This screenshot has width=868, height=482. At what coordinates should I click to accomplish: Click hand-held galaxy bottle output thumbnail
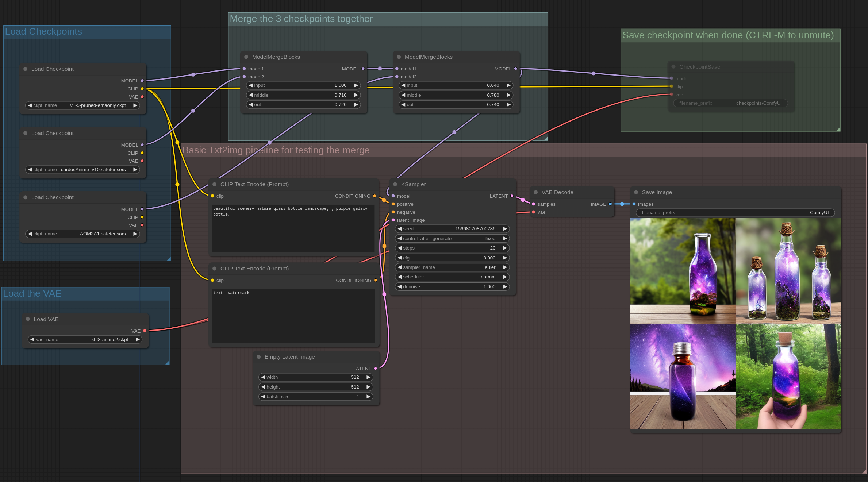tap(788, 377)
